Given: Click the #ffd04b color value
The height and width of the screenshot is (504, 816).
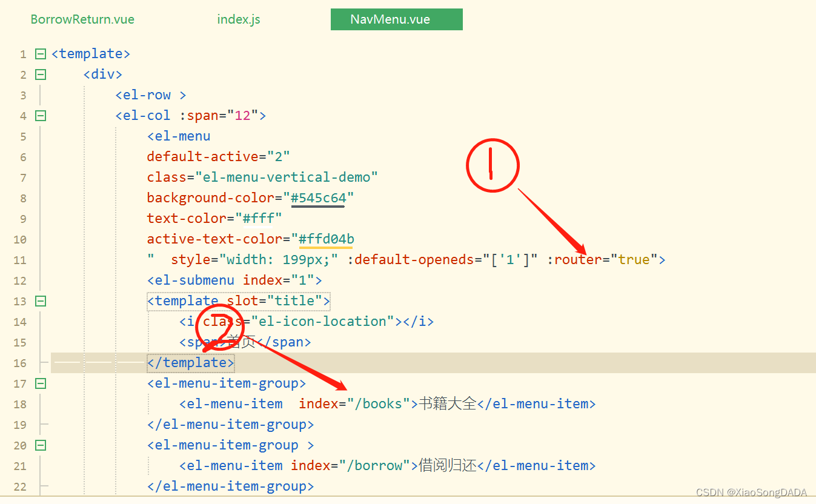Looking at the screenshot, I should pyautogui.click(x=327, y=239).
